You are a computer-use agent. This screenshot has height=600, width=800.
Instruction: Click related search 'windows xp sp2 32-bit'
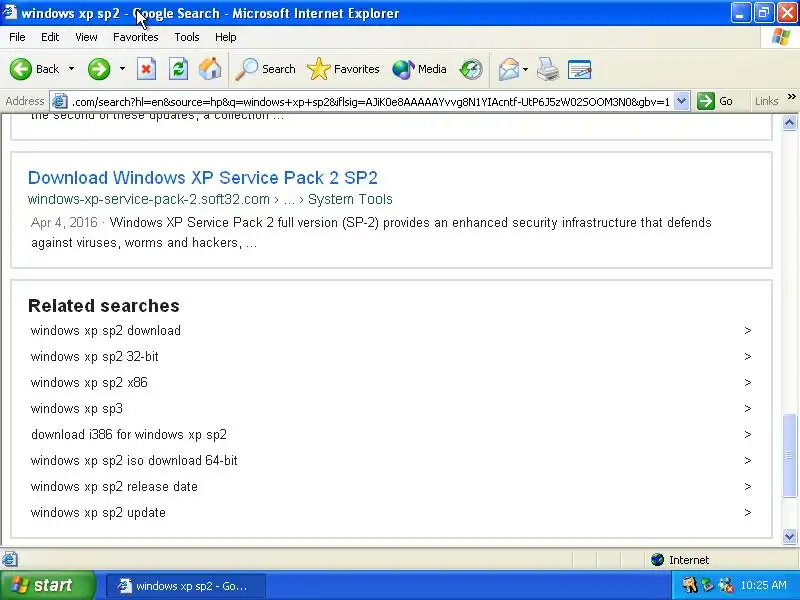click(94, 357)
